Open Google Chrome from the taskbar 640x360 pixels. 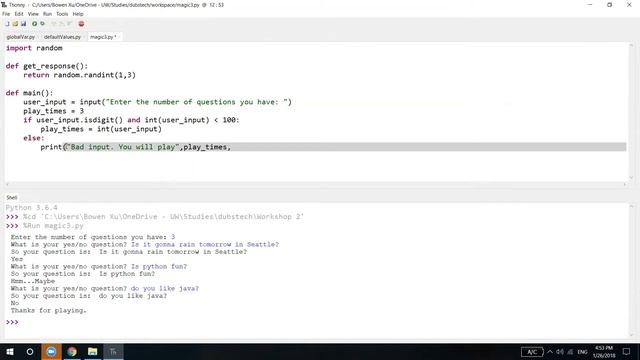click(72, 351)
